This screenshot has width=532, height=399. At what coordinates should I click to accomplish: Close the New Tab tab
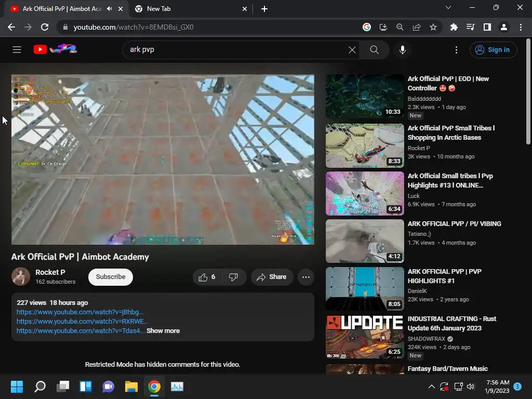point(245,9)
